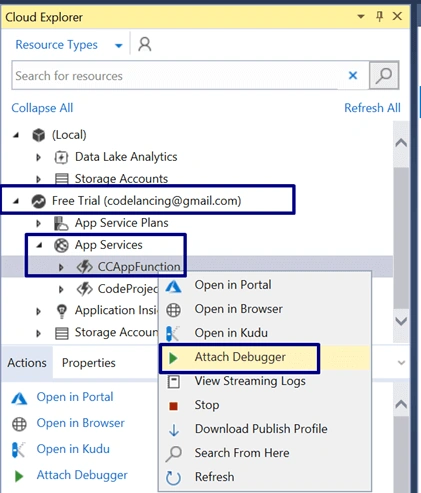Choose Refresh from context menu
Viewport: 421px width, 493px height.
coord(265,477)
